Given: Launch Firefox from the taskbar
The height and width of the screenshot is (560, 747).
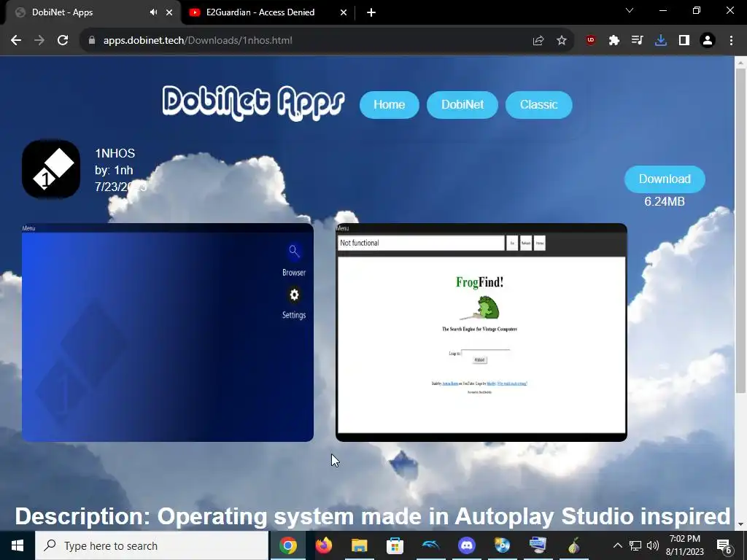Looking at the screenshot, I should click(x=324, y=545).
